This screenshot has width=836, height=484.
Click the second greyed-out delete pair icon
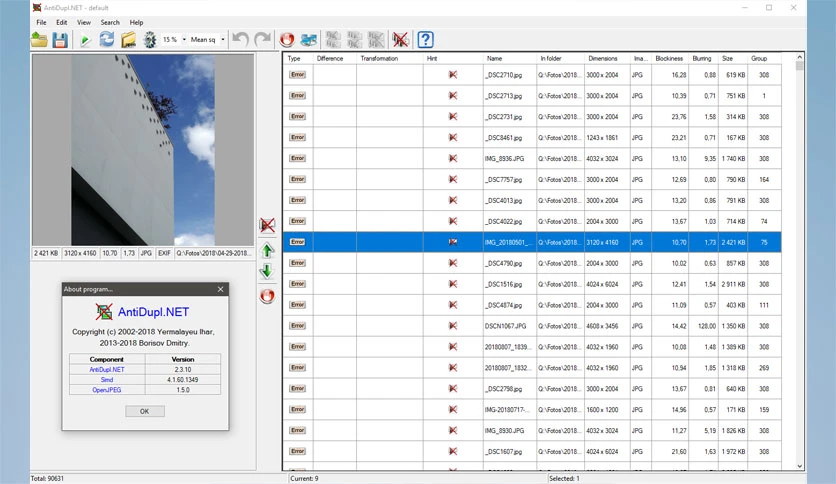coord(354,39)
